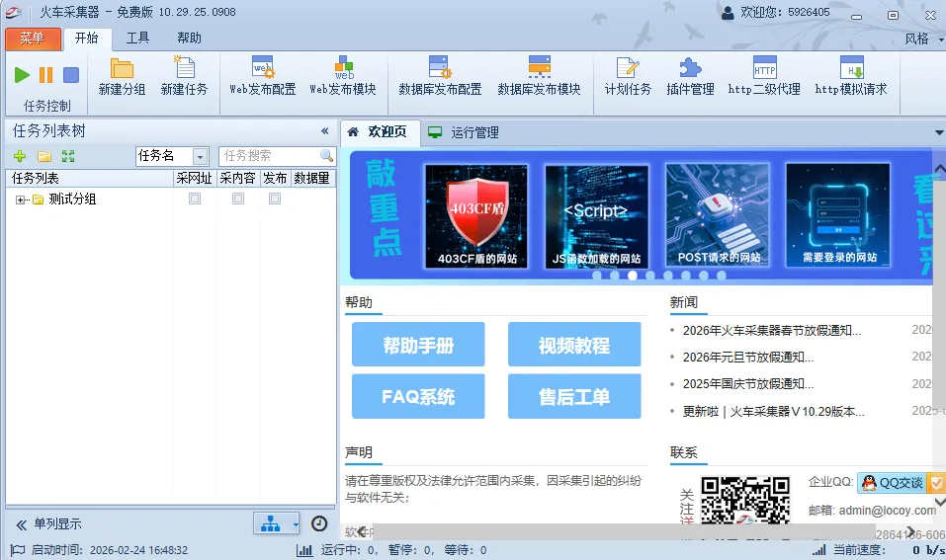Toggle 发布 checkbox for 测试分组
946x560 pixels.
(275, 199)
